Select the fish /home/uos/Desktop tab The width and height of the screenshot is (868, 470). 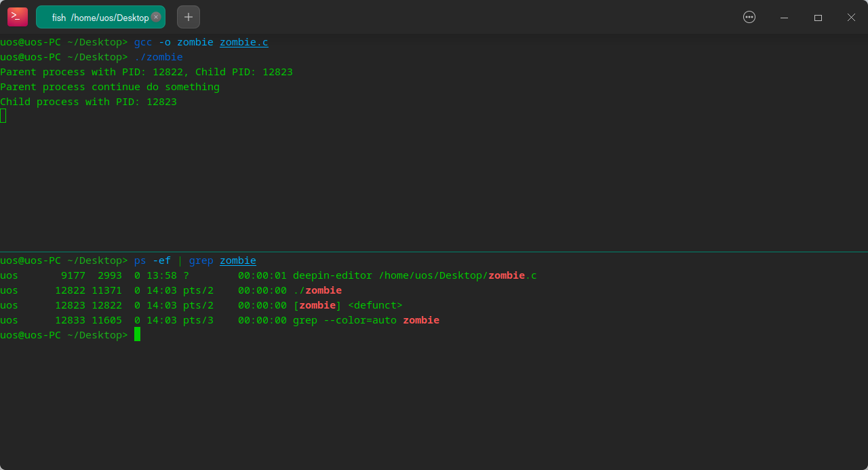point(95,18)
